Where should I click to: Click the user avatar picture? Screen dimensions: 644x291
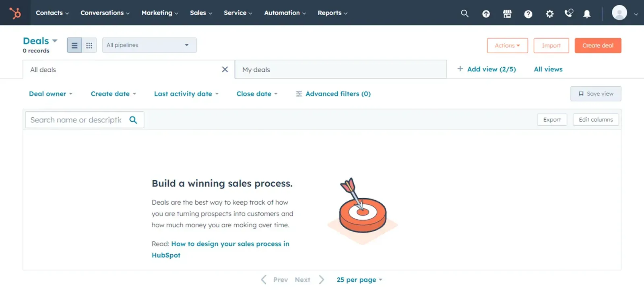click(x=619, y=12)
